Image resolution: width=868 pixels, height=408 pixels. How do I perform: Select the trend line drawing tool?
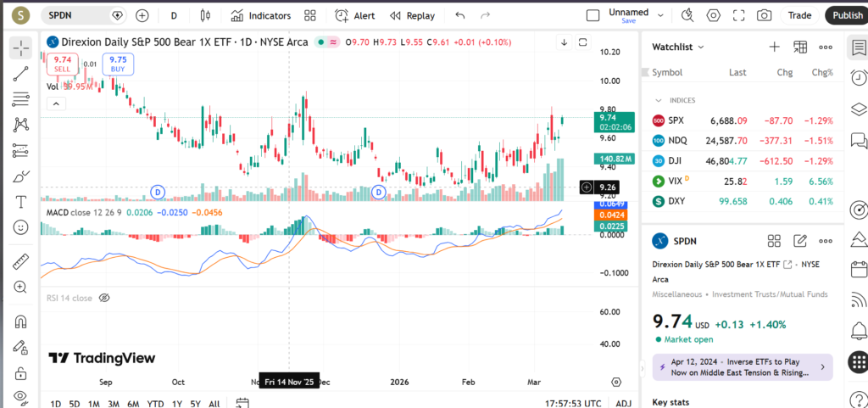coord(20,74)
